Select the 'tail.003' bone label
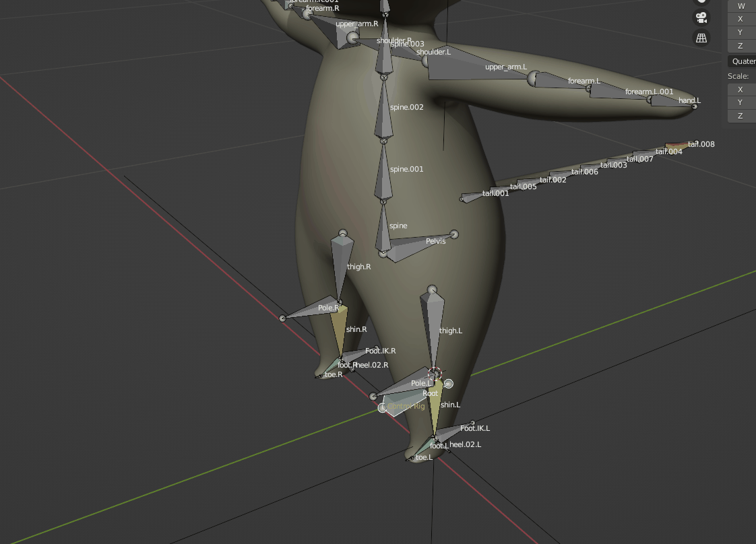 tap(613, 165)
